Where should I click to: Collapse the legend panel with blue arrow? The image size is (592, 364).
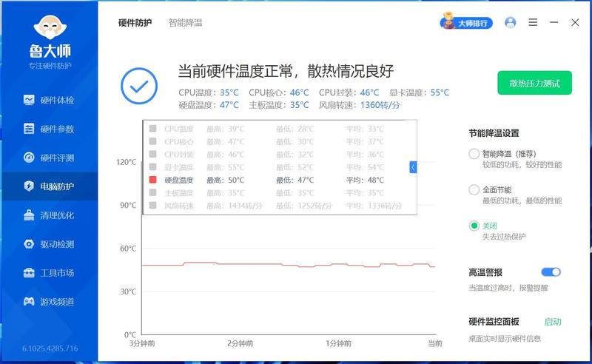coord(413,167)
